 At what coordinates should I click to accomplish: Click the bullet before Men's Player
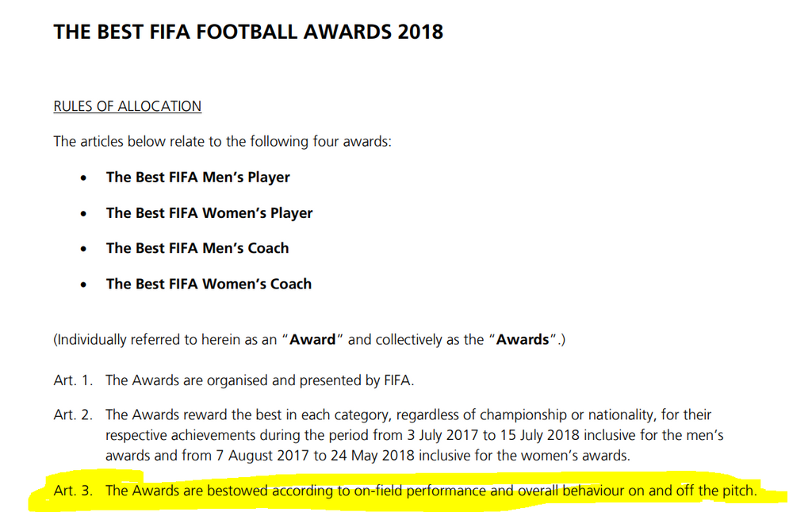point(83,178)
